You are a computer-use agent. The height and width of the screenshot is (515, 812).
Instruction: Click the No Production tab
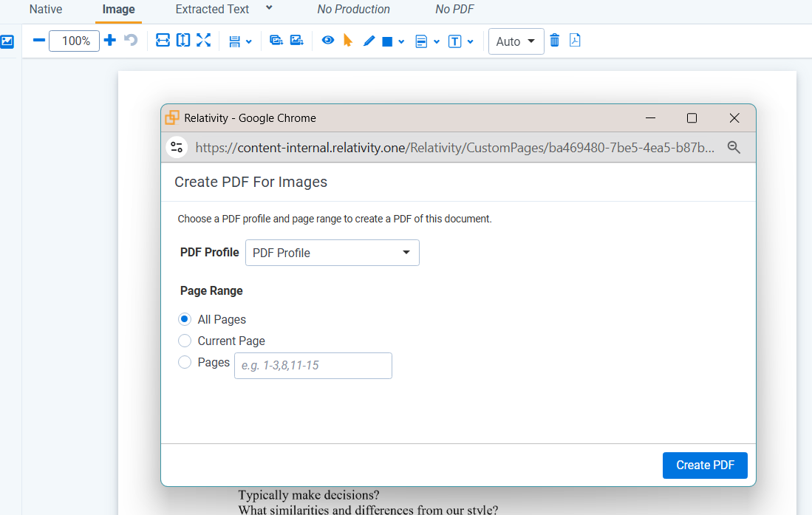point(353,10)
